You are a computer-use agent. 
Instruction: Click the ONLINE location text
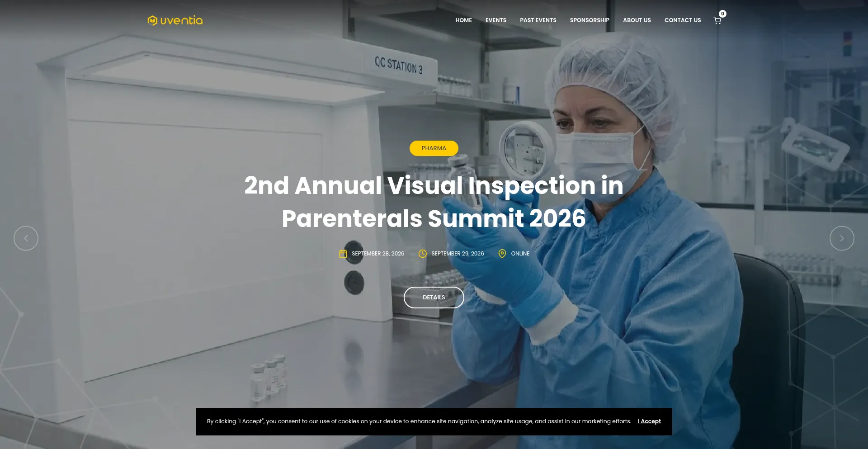click(x=520, y=254)
